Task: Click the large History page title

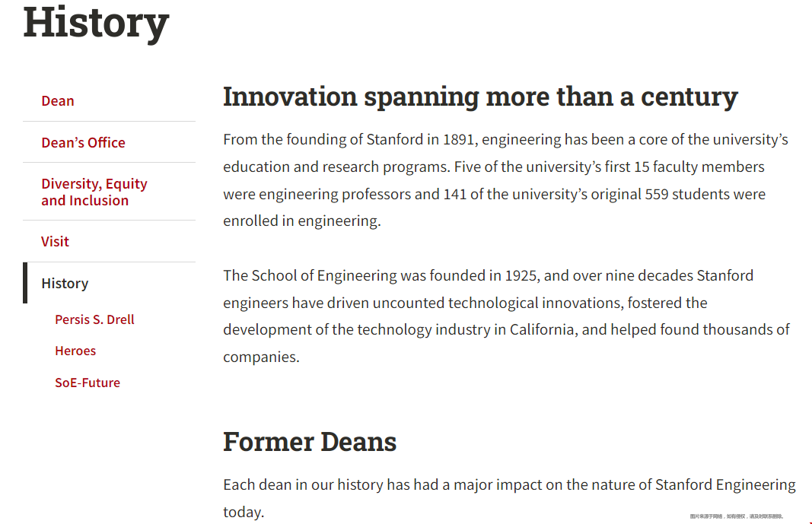Action: pyautogui.click(x=96, y=21)
